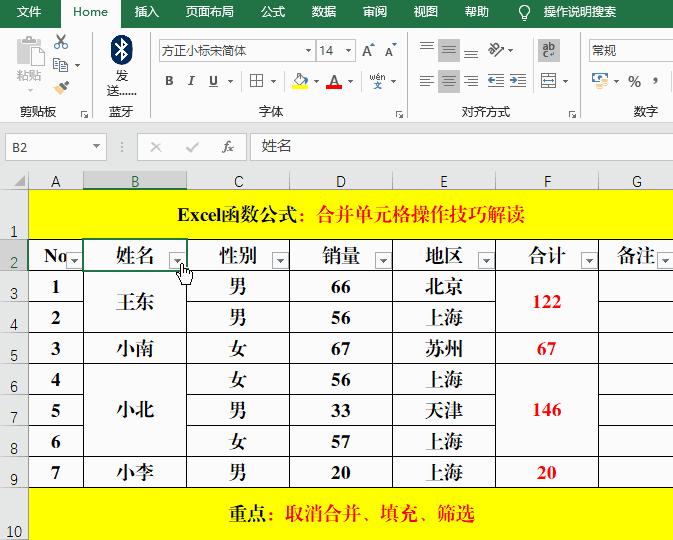Open alignment group dialog launcher

pos(572,114)
